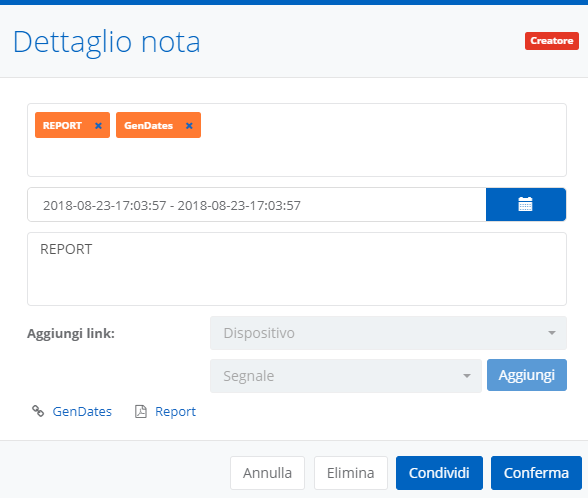Click into the date range field
This screenshot has height=498, width=588.
click(257, 205)
